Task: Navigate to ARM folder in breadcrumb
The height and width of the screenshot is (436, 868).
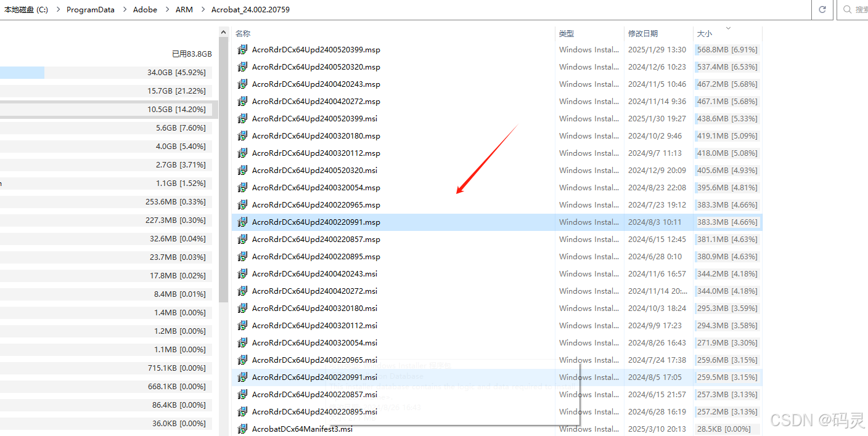Action: [184, 10]
